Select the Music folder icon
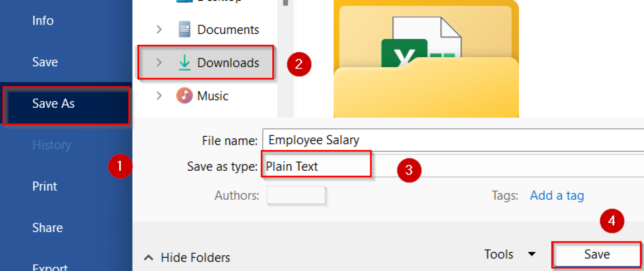This screenshot has height=271, width=644. click(x=185, y=96)
